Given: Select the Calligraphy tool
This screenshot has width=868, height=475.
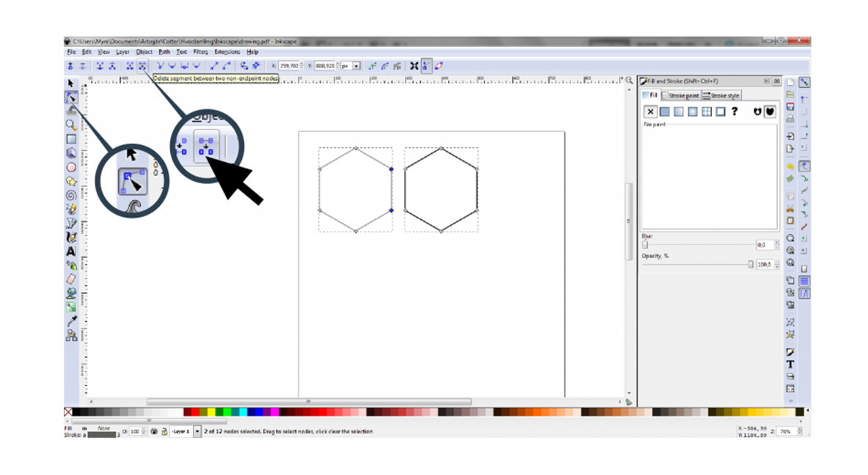Looking at the screenshot, I should click(x=70, y=237).
